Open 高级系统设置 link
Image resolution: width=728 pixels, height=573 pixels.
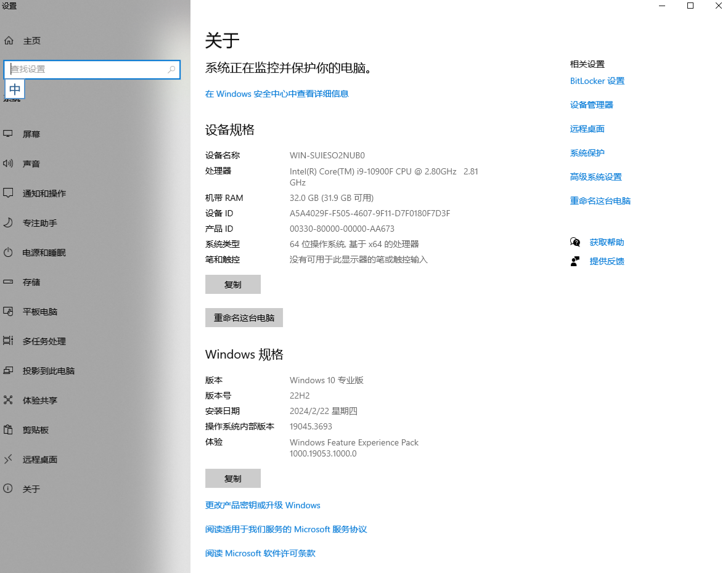coord(596,177)
